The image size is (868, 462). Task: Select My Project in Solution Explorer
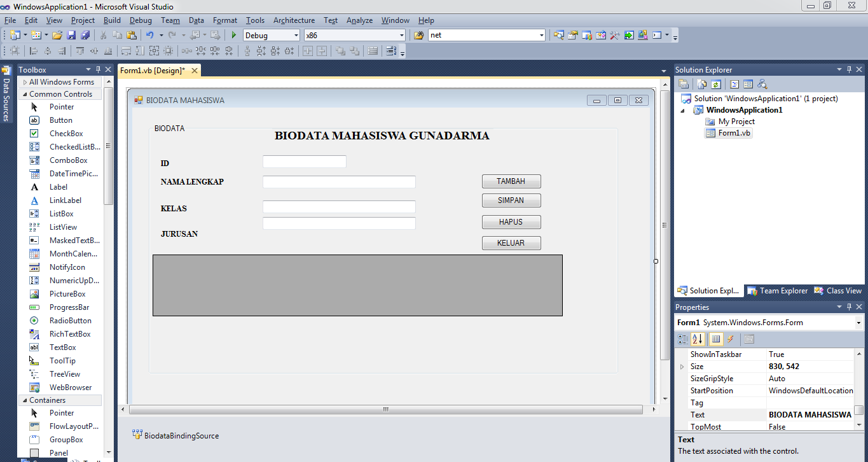[730, 122]
